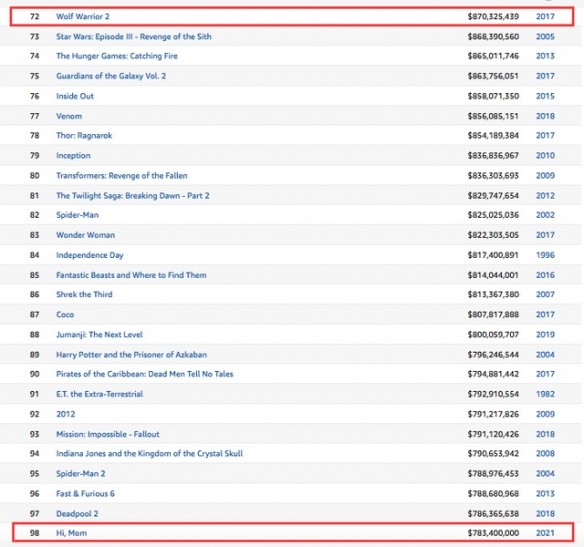Image resolution: width=584 pixels, height=547 pixels.
Task: Open Transformers: Revenge of the Fallen link
Action: coord(121,176)
